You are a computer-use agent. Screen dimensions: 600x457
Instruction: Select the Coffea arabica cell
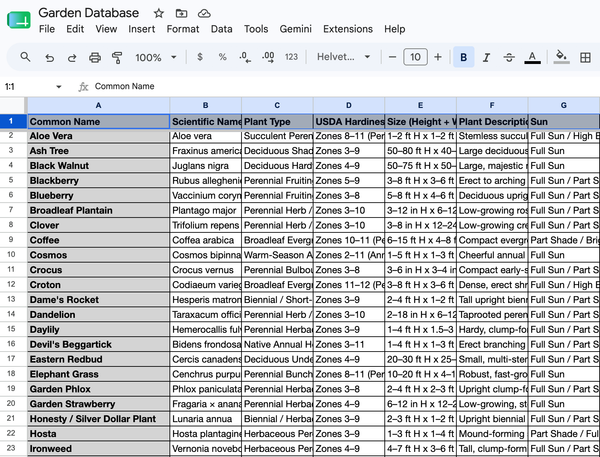205,240
